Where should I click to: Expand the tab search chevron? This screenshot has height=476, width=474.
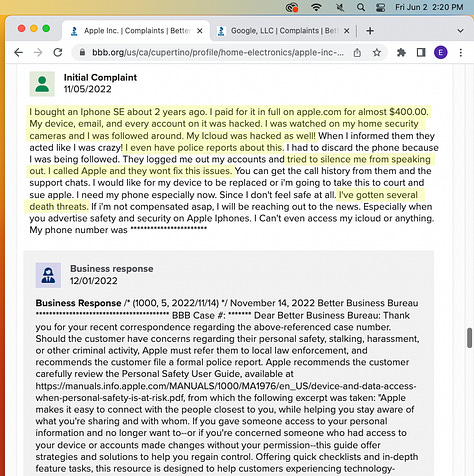[x=460, y=31]
